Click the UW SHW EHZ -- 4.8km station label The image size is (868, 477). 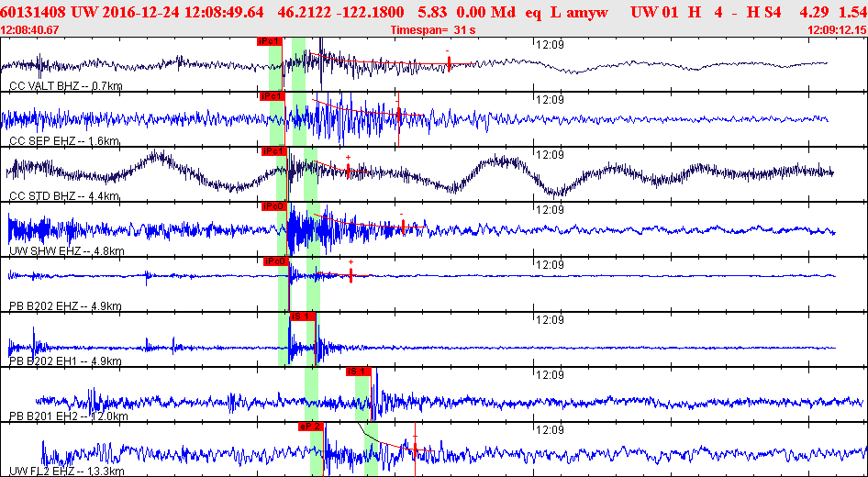point(67,251)
